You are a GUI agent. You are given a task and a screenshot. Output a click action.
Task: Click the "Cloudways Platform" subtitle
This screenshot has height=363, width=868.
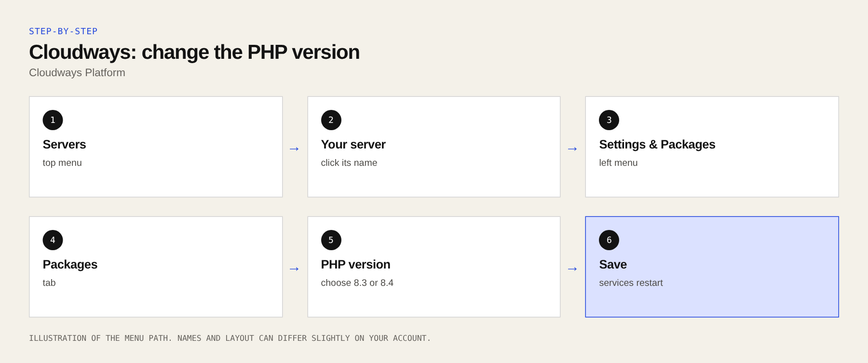coord(77,72)
